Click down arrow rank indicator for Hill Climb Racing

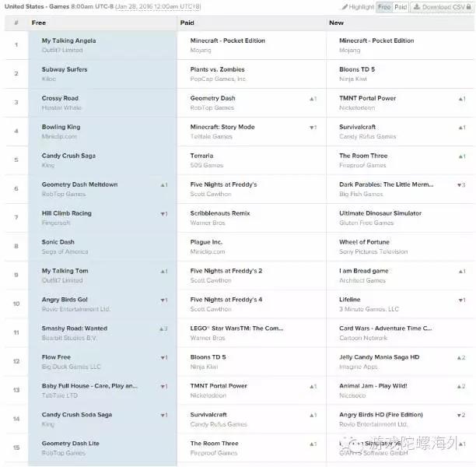[x=163, y=214]
